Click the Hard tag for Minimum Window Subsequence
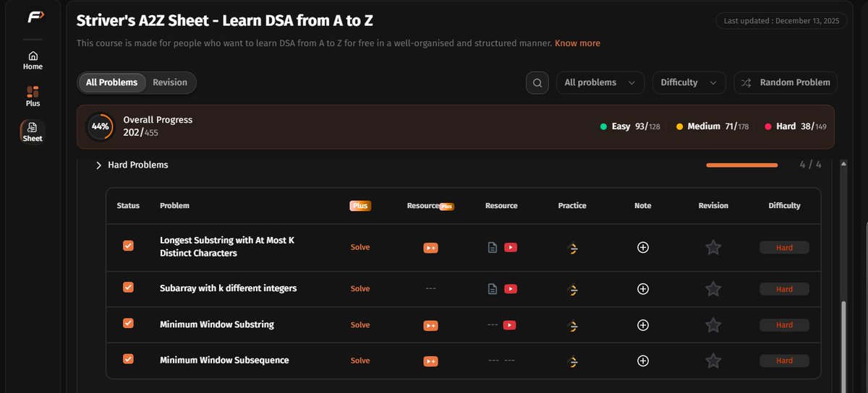This screenshot has width=868, height=393. click(784, 360)
